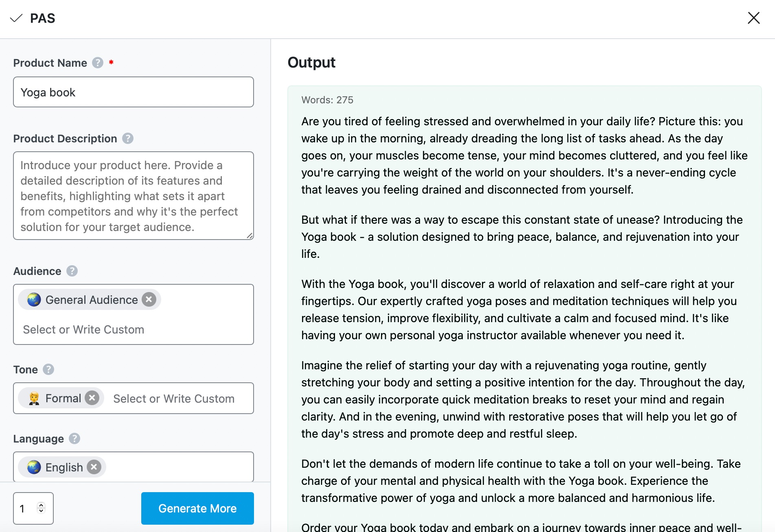Increase output count with stepper arrows
This screenshot has width=775, height=532.
click(x=41, y=505)
